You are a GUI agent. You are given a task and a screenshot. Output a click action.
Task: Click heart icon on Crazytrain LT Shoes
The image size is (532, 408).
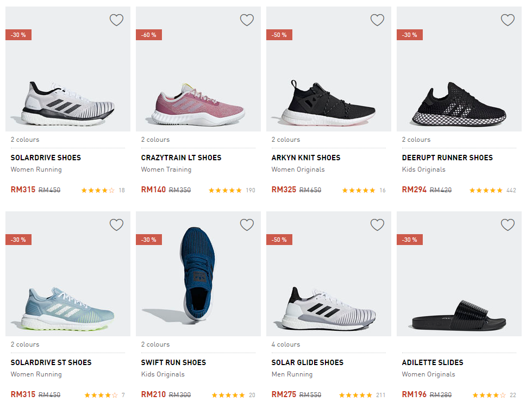click(247, 20)
